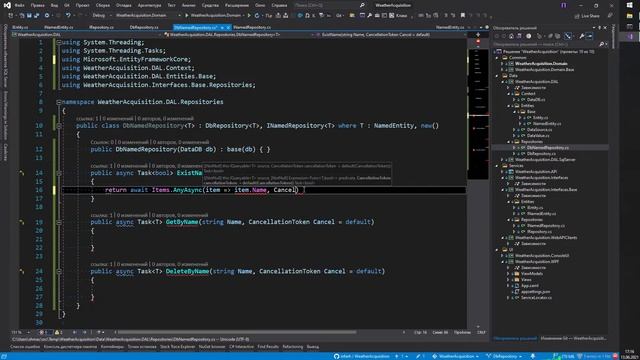
Task: Open the Список ошибок bottom tab
Action: coord(25,347)
